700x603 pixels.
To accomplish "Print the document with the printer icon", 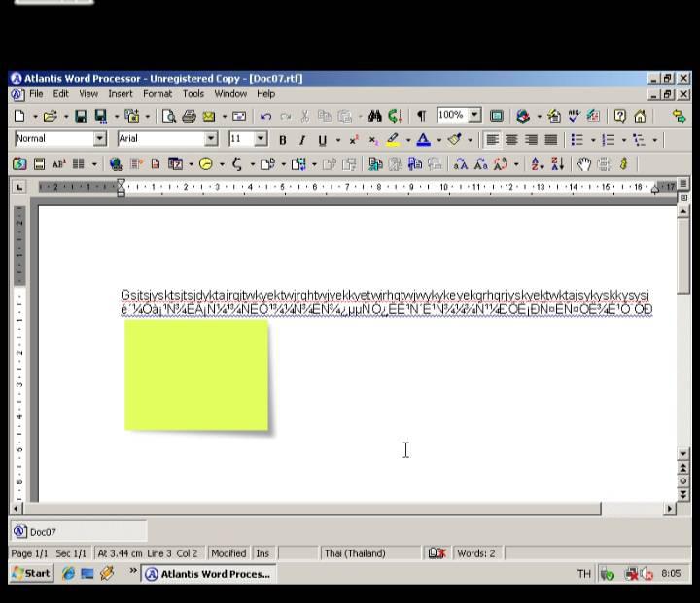I will 189,116.
